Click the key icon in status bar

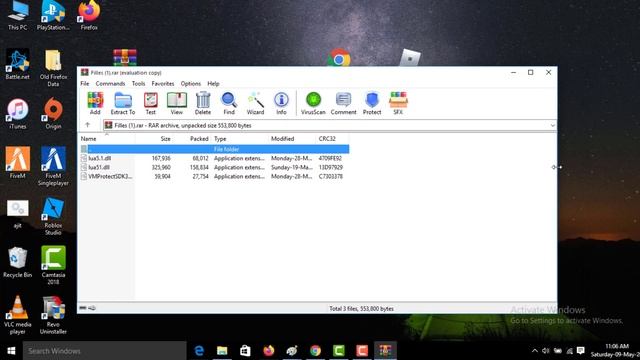click(x=92, y=308)
